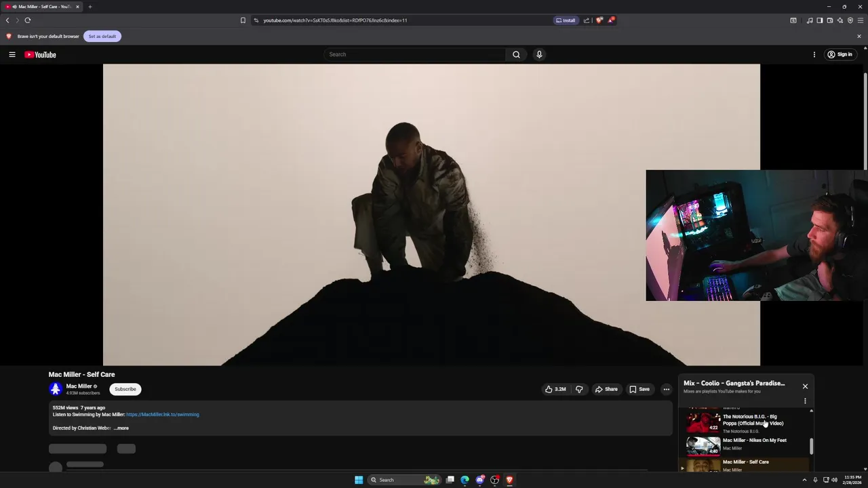868x488 pixels.
Task: Open the Brave playlist music note icon
Action: coord(809,20)
